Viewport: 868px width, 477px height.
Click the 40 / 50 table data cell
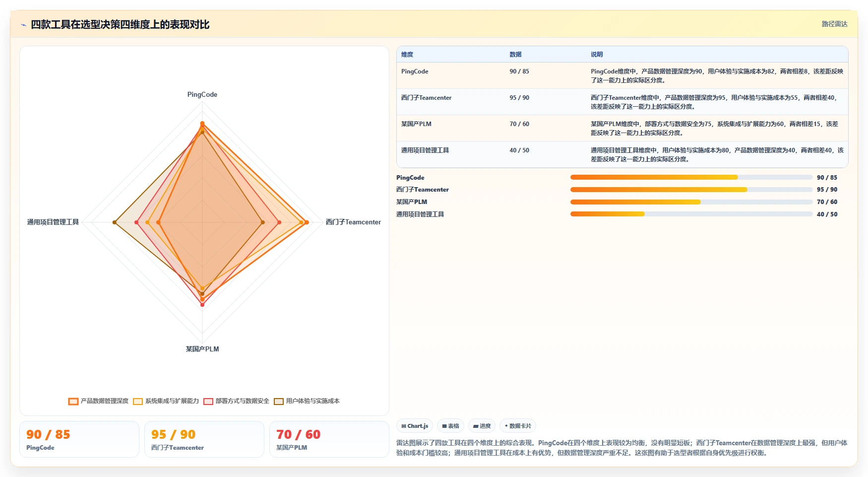[x=546, y=154]
